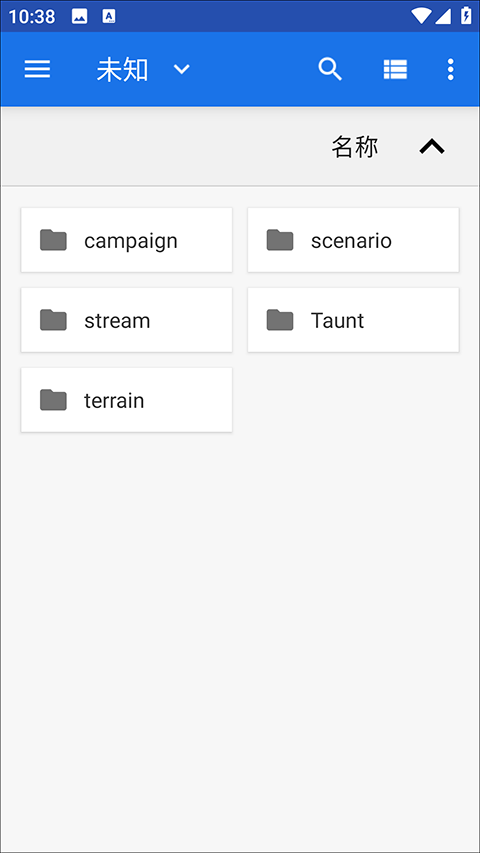Open the Taunt folder

(x=353, y=320)
